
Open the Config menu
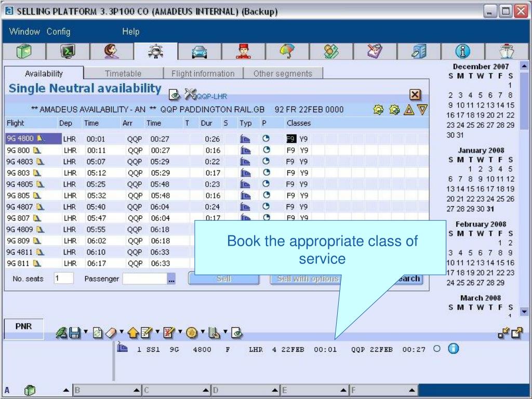point(58,32)
